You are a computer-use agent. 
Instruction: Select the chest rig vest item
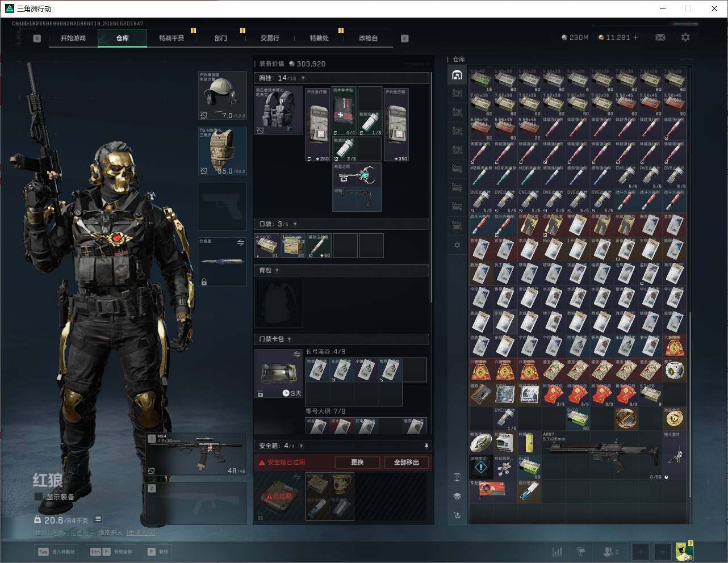click(x=279, y=111)
